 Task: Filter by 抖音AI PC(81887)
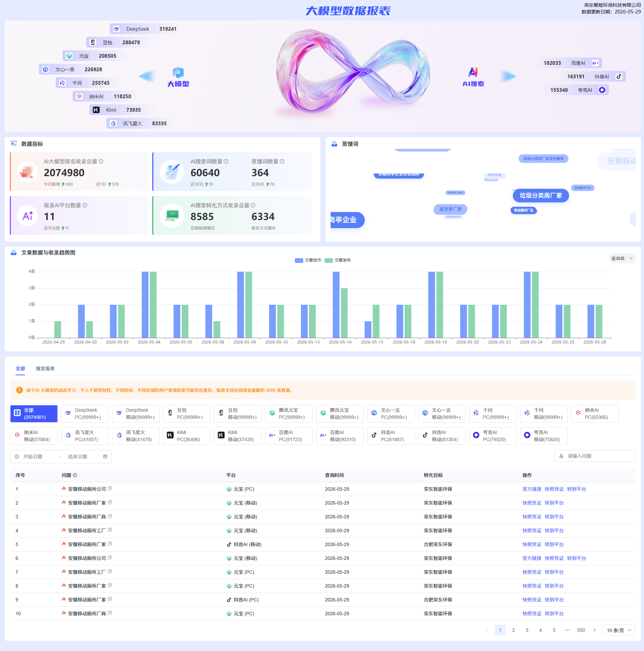[391, 436]
